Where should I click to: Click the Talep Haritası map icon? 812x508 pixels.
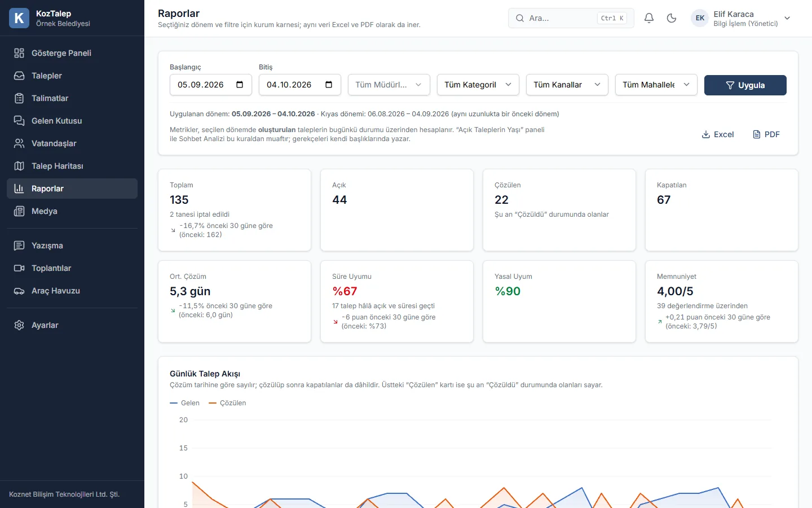click(x=19, y=166)
